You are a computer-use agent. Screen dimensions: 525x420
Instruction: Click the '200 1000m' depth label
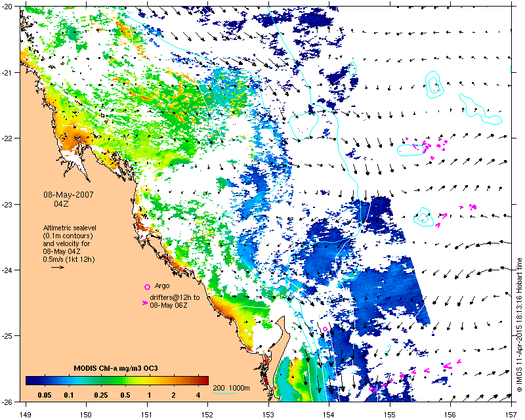click(x=232, y=388)
